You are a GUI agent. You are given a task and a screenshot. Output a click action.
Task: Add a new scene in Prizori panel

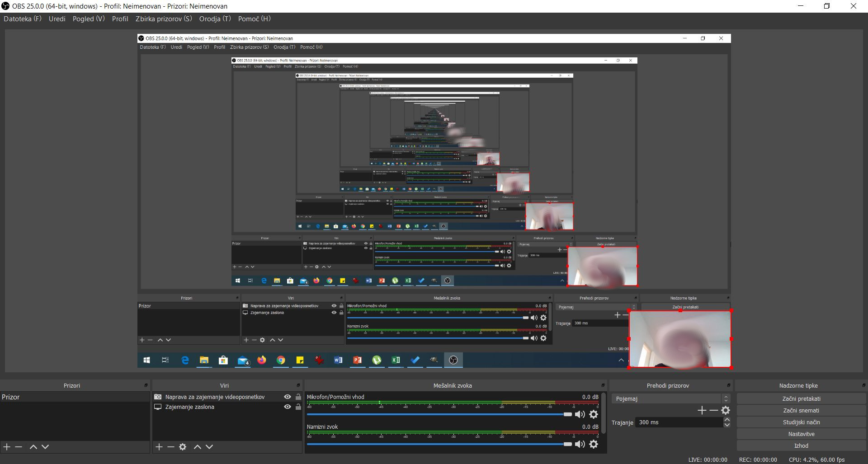pyautogui.click(x=7, y=447)
